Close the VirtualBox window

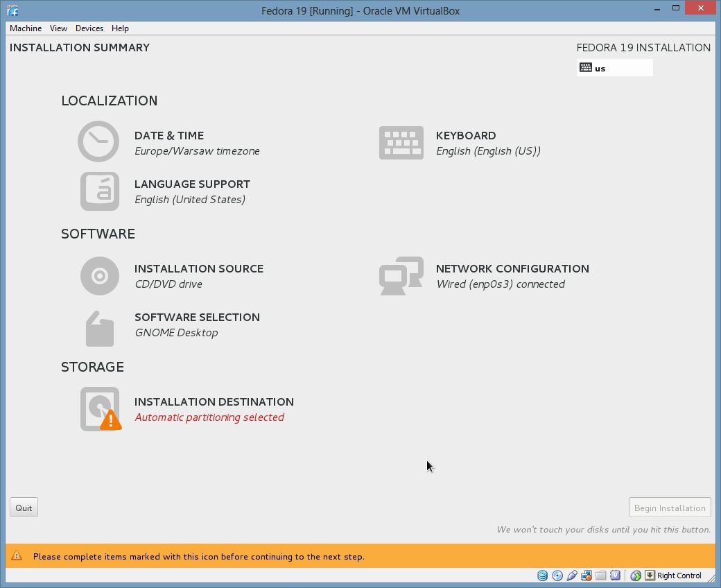(x=701, y=8)
